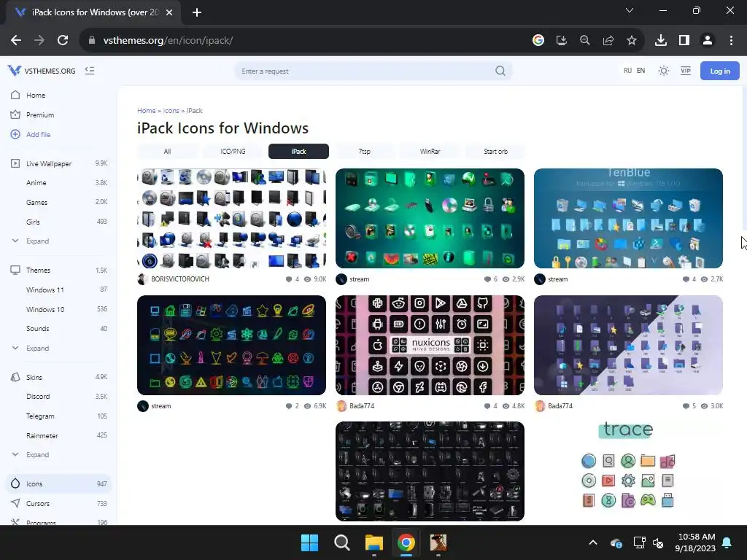Toggle light/dark theme sun icon
This screenshot has height=560, width=747.
pyautogui.click(x=664, y=71)
